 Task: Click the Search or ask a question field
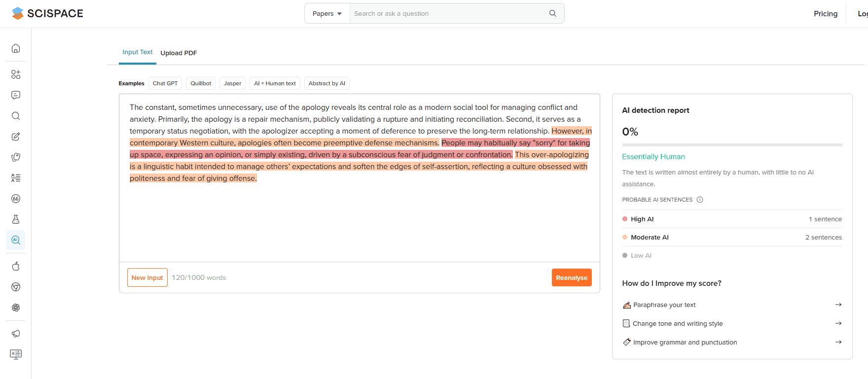449,13
